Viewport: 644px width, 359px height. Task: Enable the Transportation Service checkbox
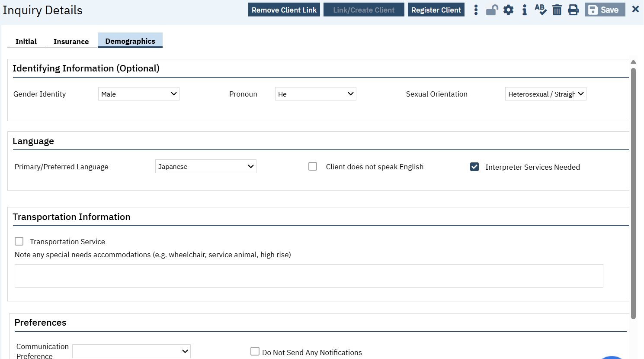click(x=19, y=242)
